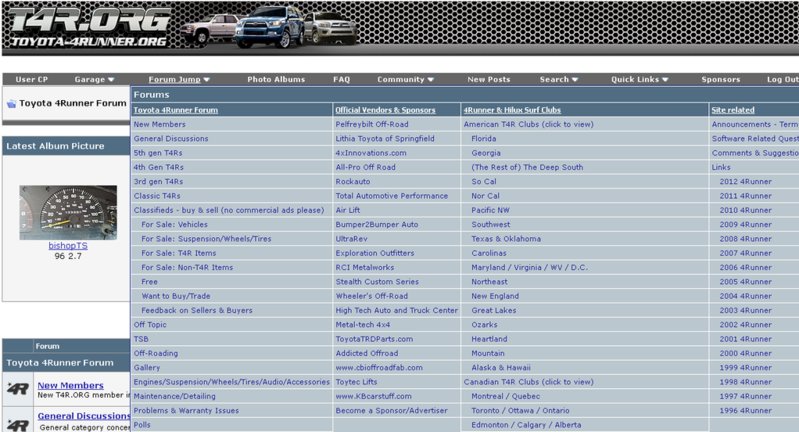Open the Quick Links dropdown
The width and height of the screenshot is (799, 432).
click(640, 79)
